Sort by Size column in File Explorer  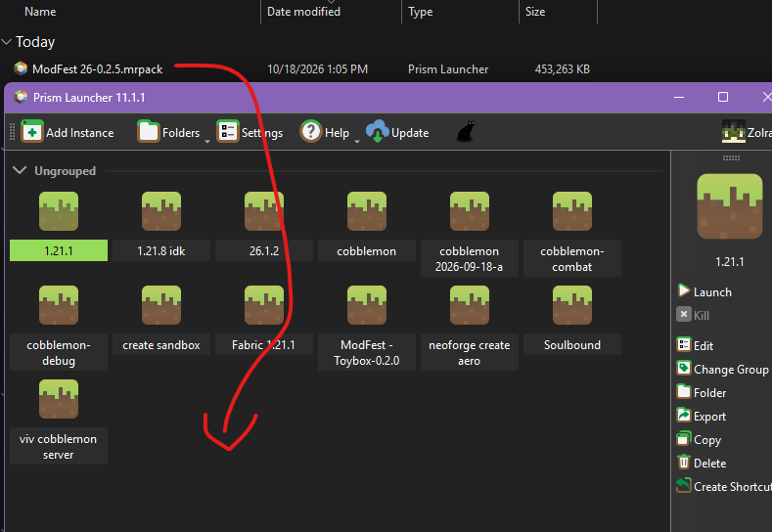(x=535, y=12)
